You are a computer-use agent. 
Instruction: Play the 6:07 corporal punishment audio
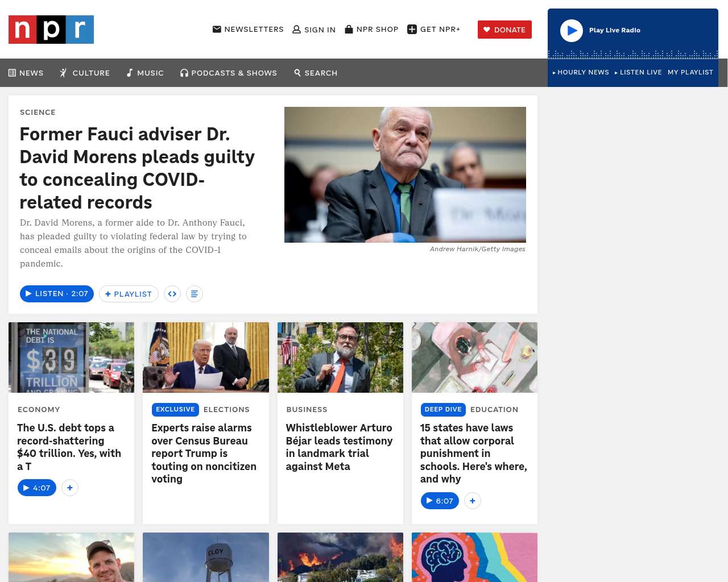(x=440, y=501)
